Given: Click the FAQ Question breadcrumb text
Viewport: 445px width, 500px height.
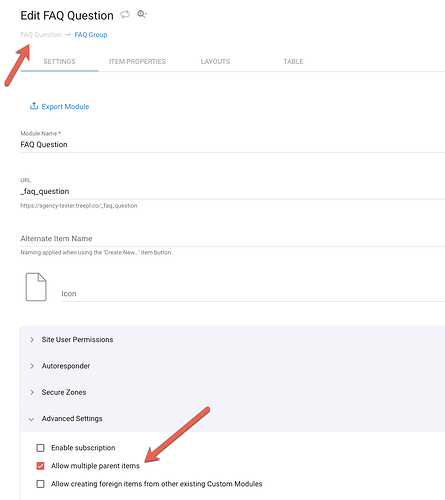Looking at the screenshot, I should tap(41, 35).
